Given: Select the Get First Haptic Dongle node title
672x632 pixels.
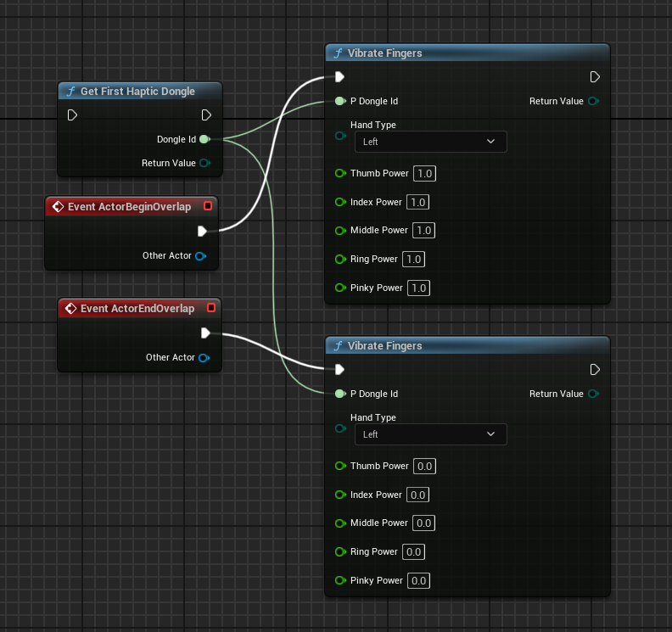Looking at the screenshot, I should point(137,91).
